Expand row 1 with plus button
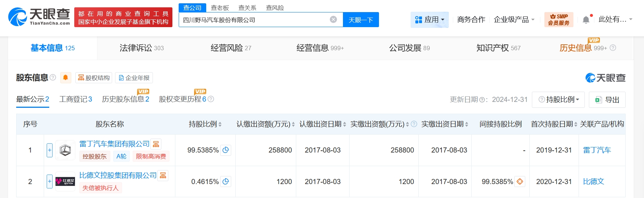 tap(50, 150)
